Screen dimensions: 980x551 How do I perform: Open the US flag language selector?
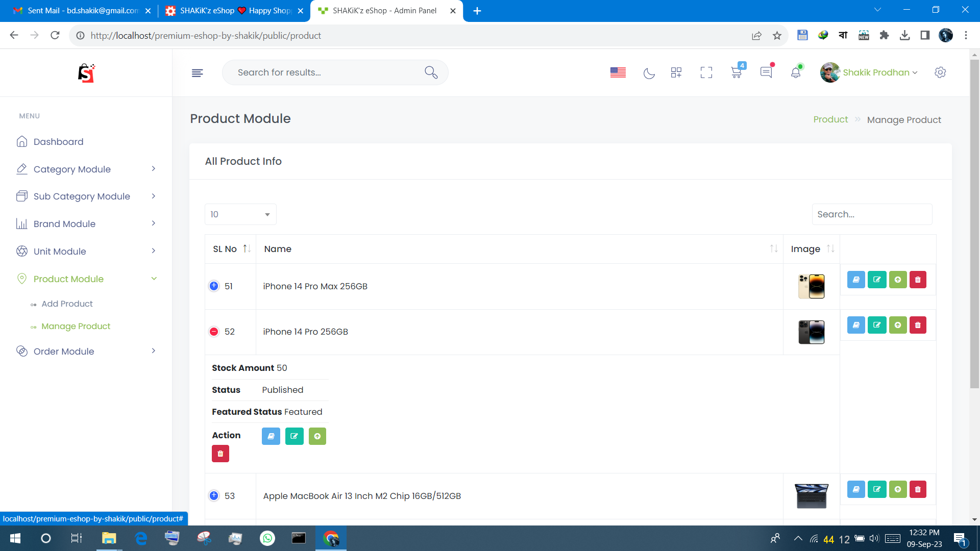(x=618, y=72)
